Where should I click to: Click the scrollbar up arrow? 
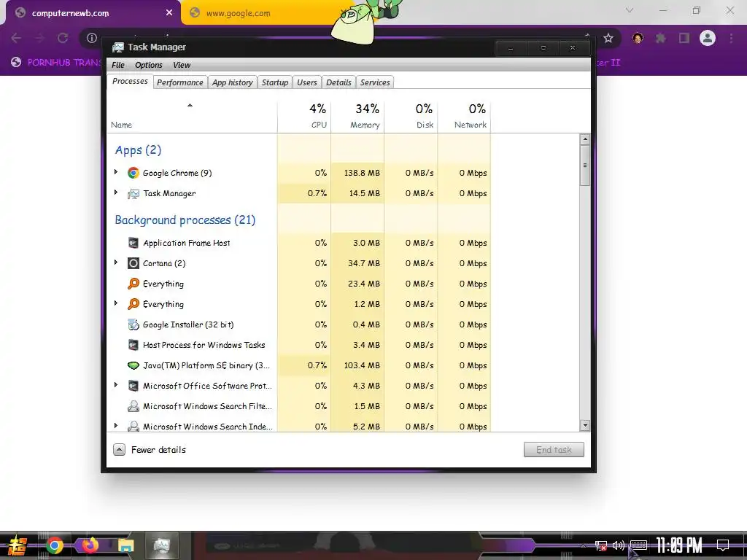[585, 139]
